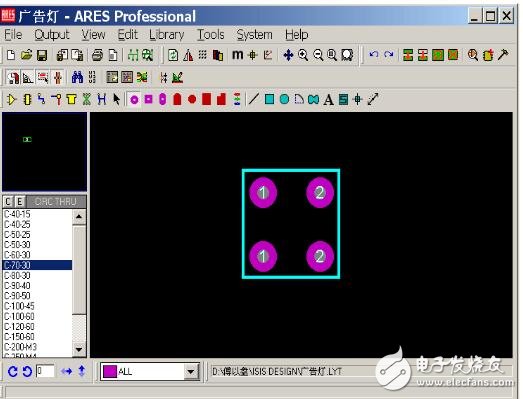This screenshot has width=523, height=399.
Task: Click the binoculars search icon
Action: [77, 77]
